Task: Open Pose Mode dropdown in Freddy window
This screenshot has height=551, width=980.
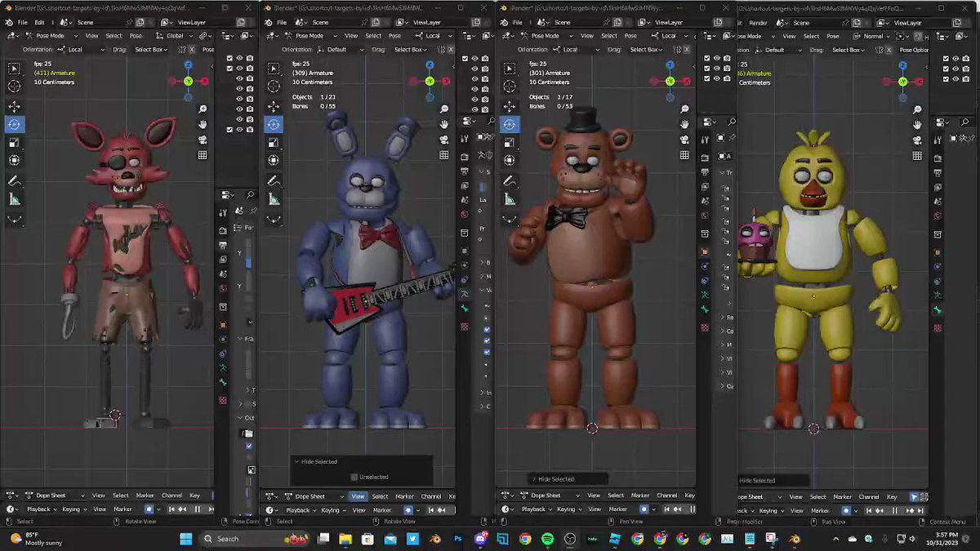Action: point(546,36)
